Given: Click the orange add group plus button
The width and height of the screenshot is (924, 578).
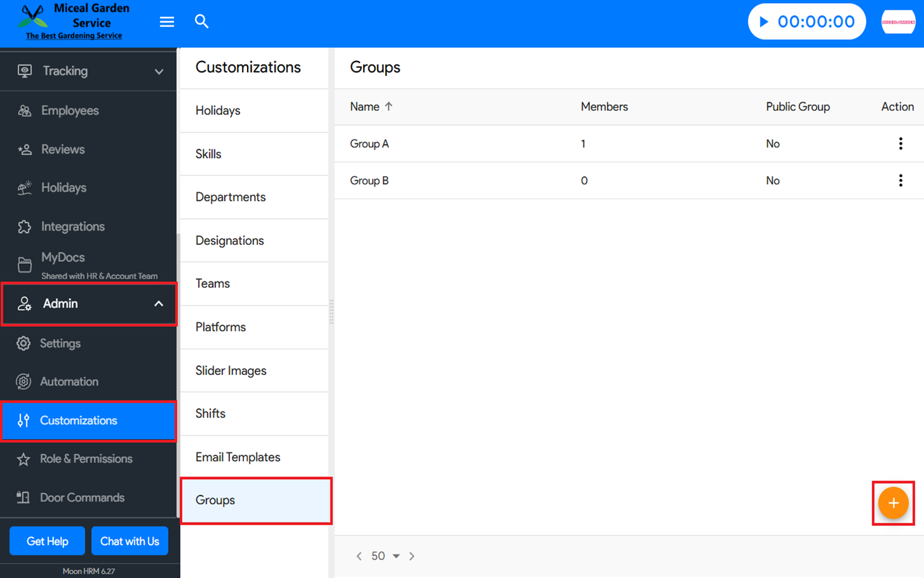Looking at the screenshot, I should pyautogui.click(x=893, y=504).
